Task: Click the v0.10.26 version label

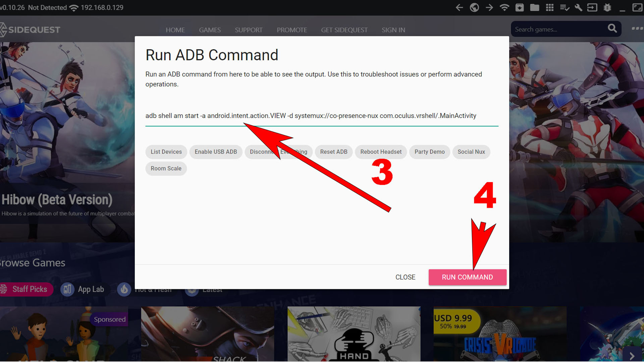Action: click(12, 7)
